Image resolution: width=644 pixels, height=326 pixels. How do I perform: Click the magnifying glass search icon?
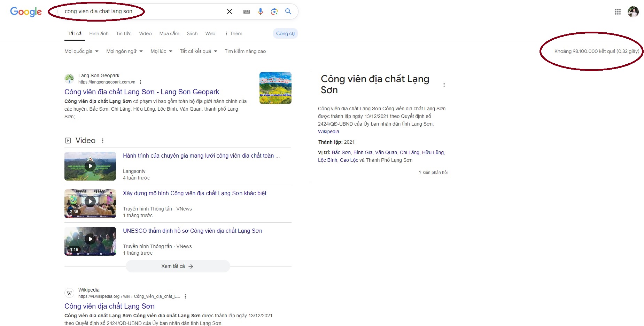click(288, 11)
